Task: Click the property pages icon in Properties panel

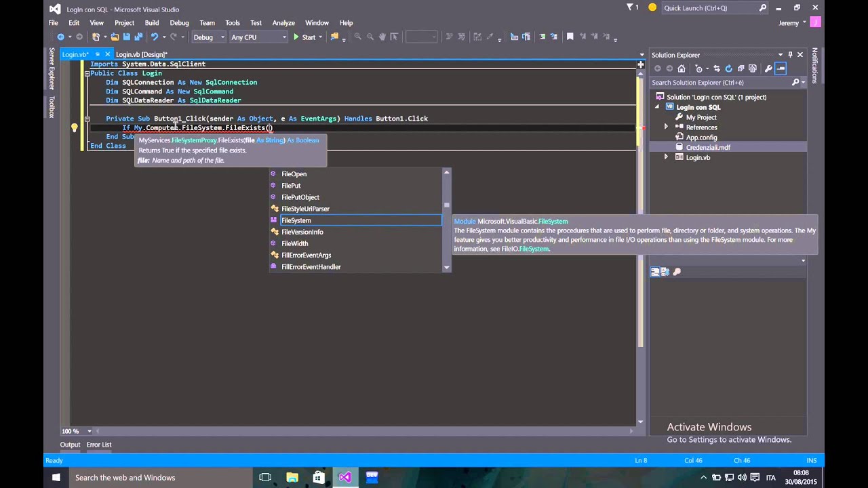Action: coord(677,272)
